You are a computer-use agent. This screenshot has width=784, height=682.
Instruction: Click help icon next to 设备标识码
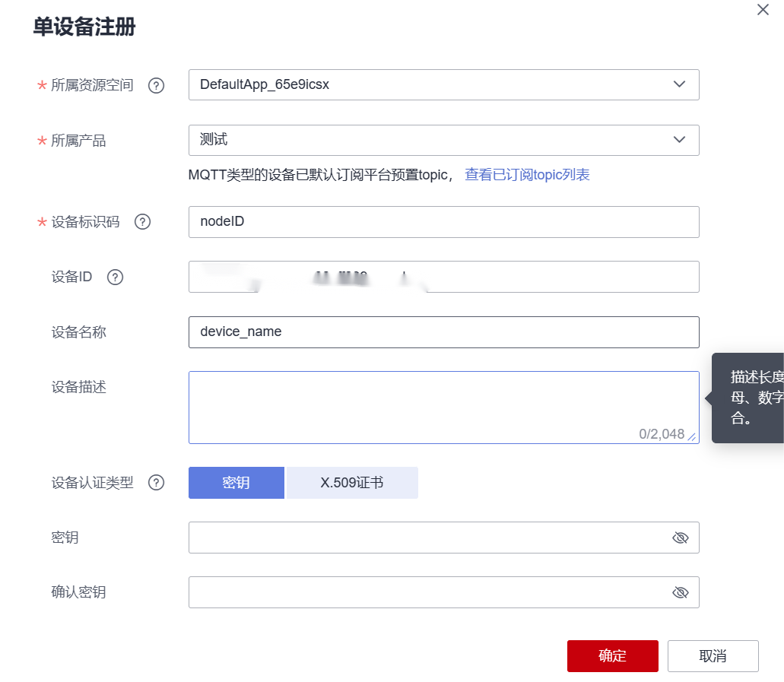pos(142,222)
